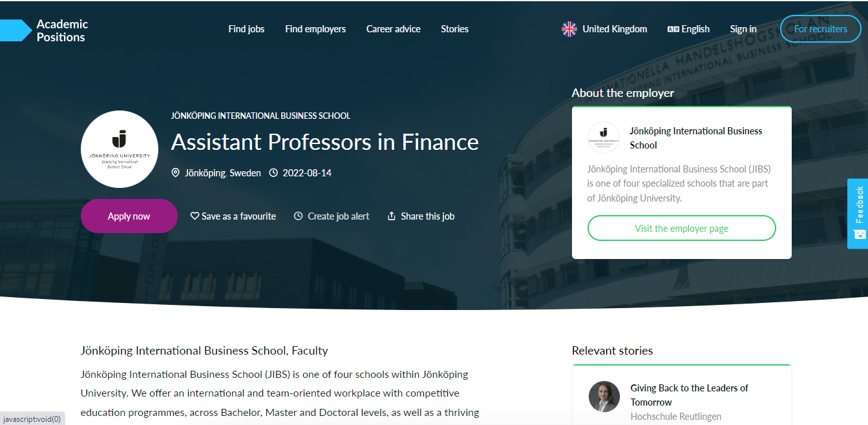
Task: Click the story author portrait thumbnail
Action: tap(604, 397)
